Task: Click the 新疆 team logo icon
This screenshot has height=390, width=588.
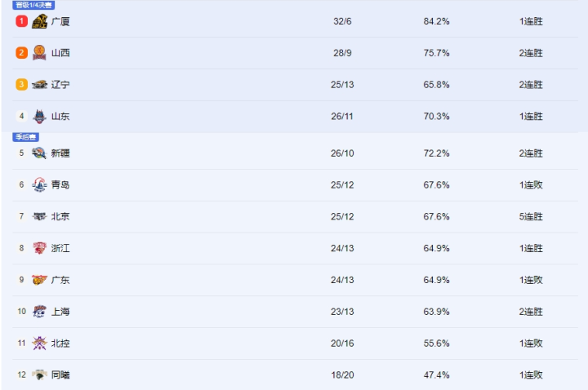Action: [39, 153]
